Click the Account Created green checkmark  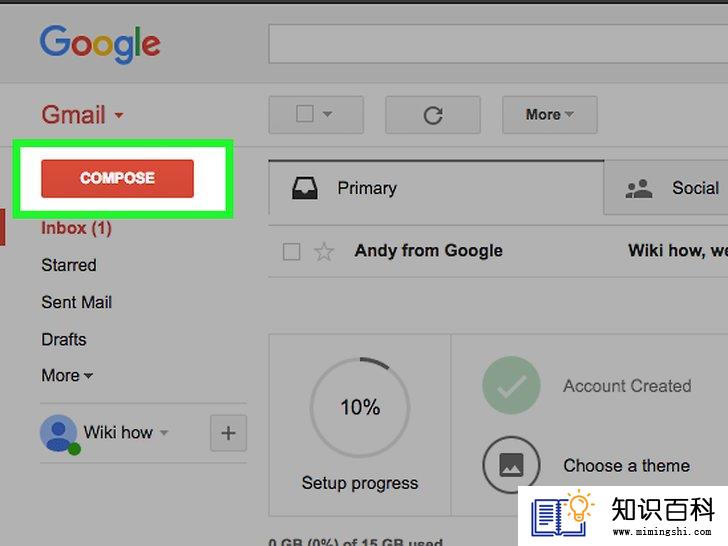(511, 385)
